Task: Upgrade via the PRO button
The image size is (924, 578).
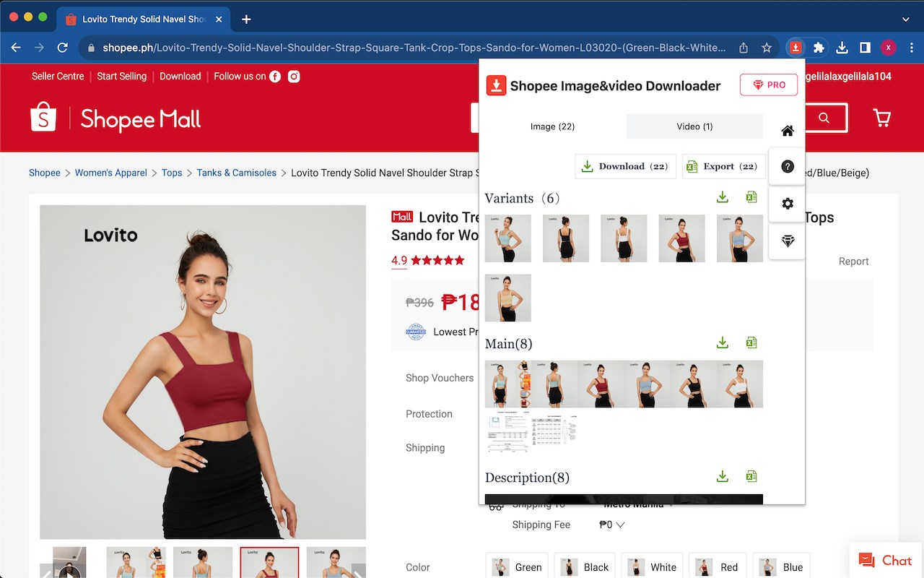Action: coord(769,85)
